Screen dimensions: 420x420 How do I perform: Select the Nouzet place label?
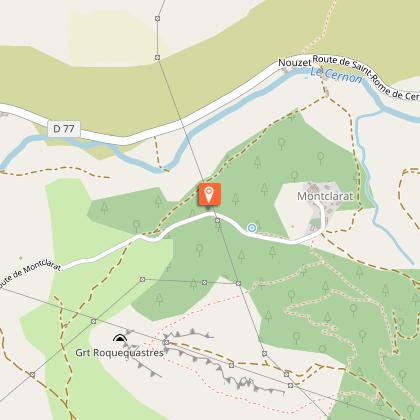click(295, 63)
